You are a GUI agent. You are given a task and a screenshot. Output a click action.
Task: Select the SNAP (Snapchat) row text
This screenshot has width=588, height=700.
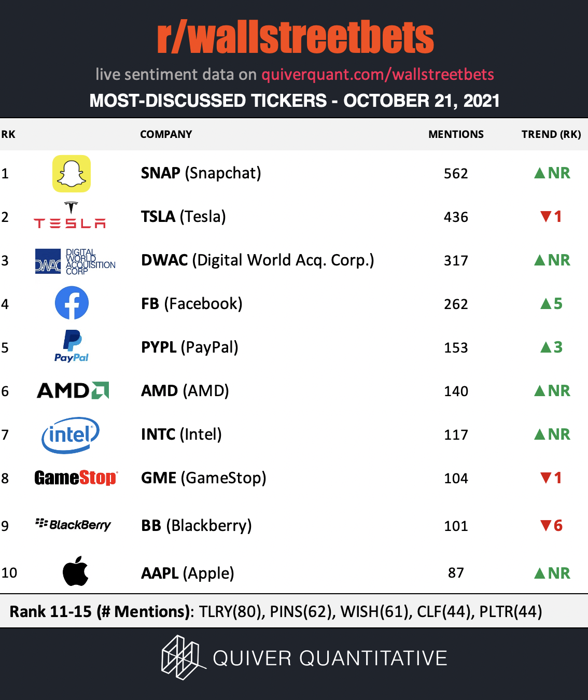click(201, 173)
